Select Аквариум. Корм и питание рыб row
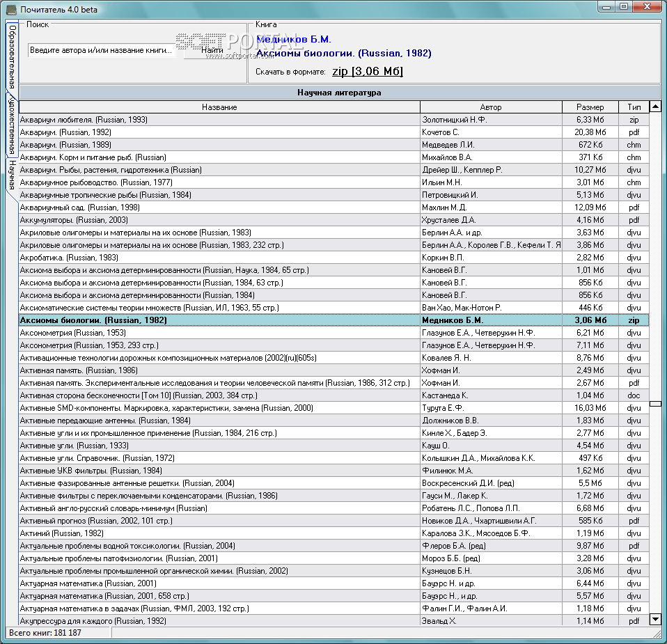The image size is (667, 644). (x=334, y=157)
